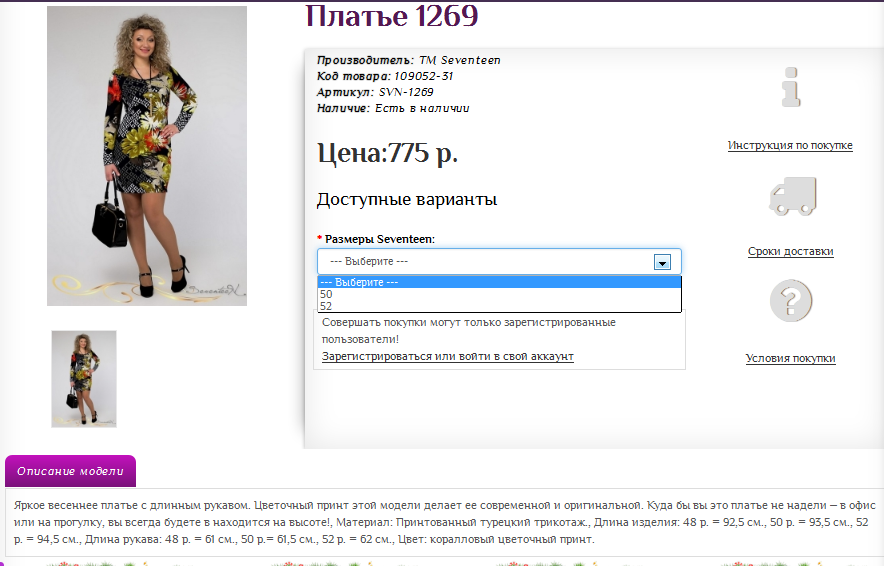Open the Инструкция по покупке link

[790, 145]
